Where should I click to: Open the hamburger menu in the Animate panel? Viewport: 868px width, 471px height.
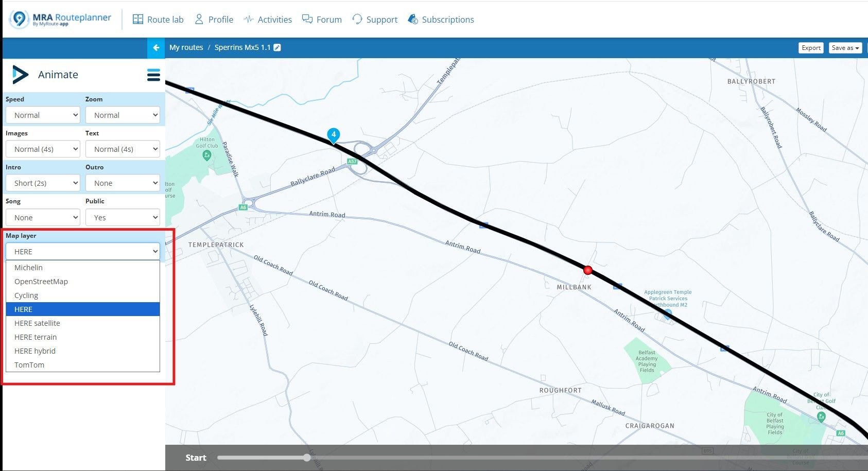point(153,75)
